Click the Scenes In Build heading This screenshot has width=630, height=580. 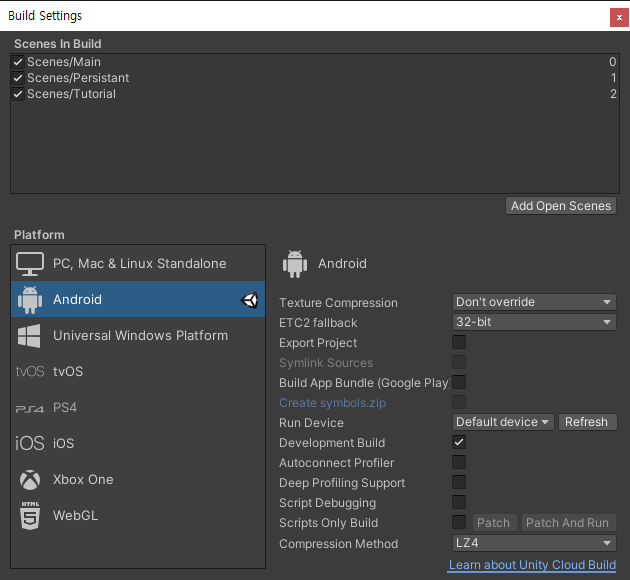pos(58,44)
